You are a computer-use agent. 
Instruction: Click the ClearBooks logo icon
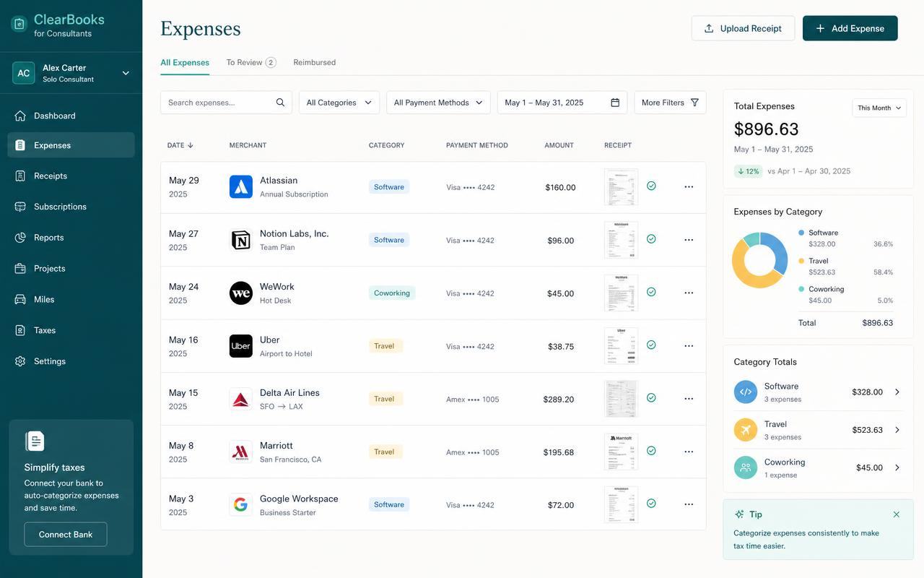coord(19,24)
